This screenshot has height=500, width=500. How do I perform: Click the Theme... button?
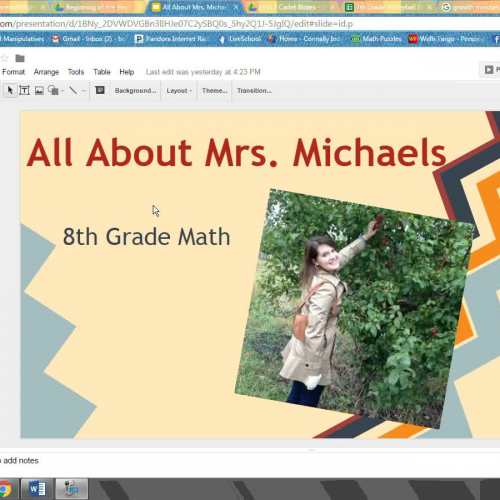pyautogui.click(x=214, y=91)
